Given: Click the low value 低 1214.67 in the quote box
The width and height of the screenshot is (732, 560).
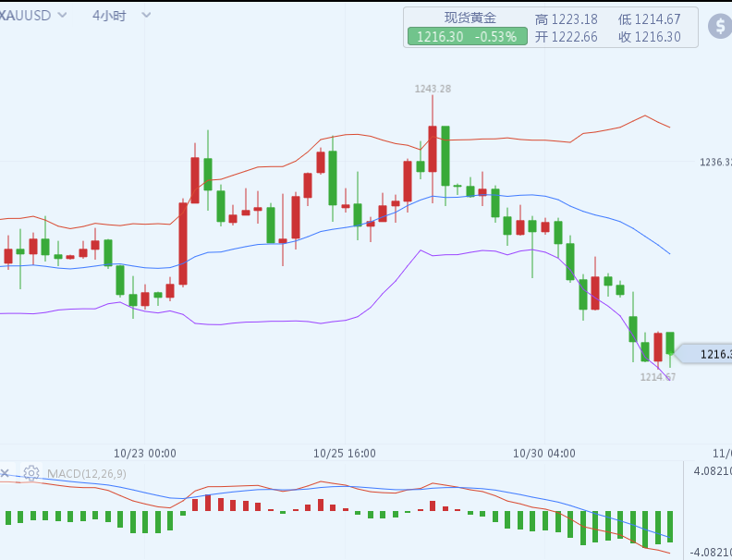Looking at the screenshot, I should (650, 19).
